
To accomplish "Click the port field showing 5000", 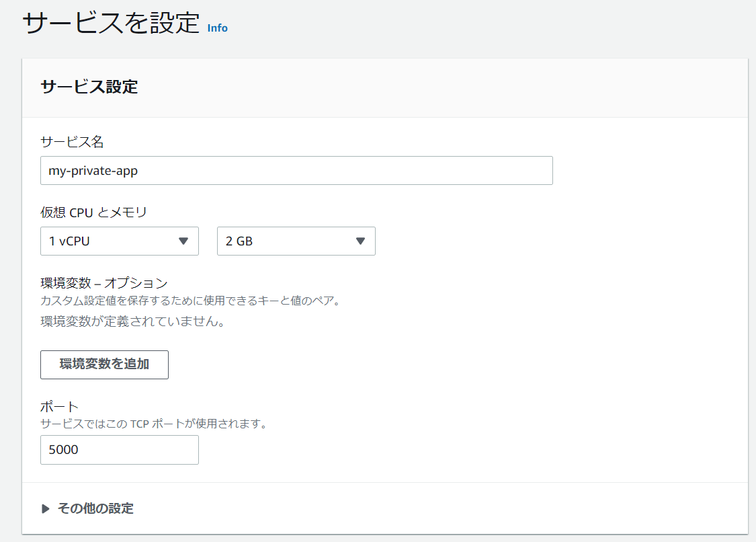I will (x=120, y=450).
